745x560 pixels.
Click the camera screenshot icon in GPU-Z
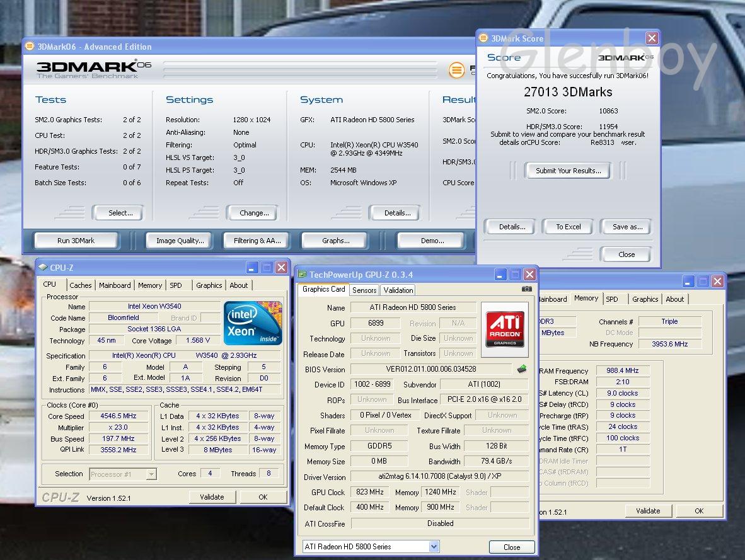(526, 289)
